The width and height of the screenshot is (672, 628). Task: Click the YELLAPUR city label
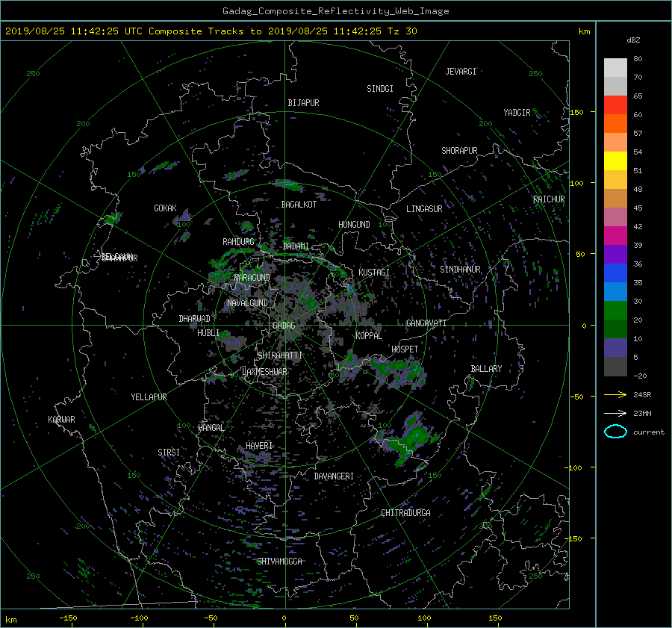[x=149, y=397]
